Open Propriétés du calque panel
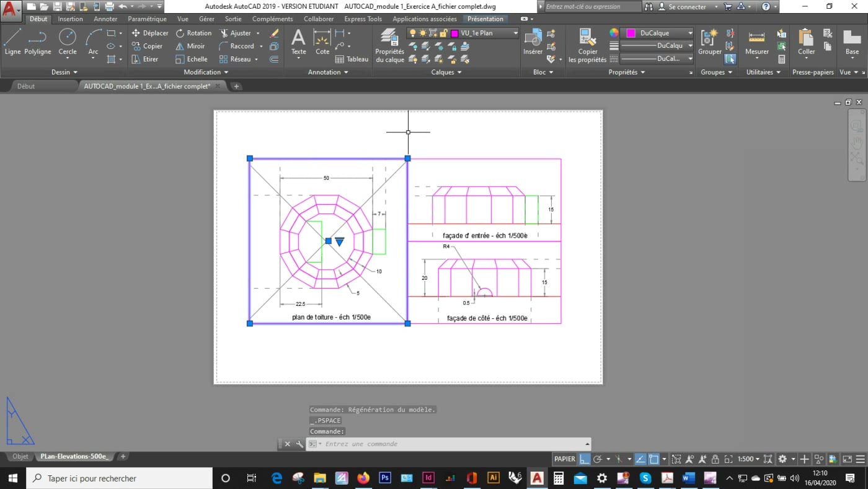The height and width of the screenshot is (489, 868). tap(390, 45)
